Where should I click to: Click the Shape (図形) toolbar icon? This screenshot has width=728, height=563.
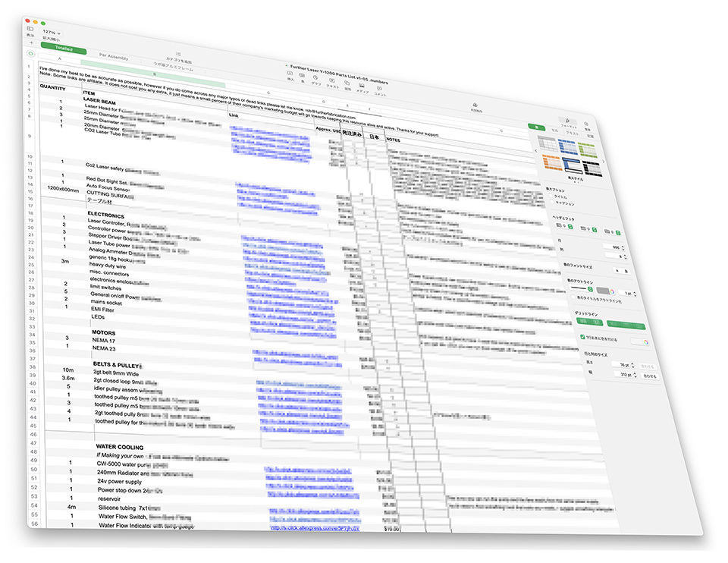[347, 83]
